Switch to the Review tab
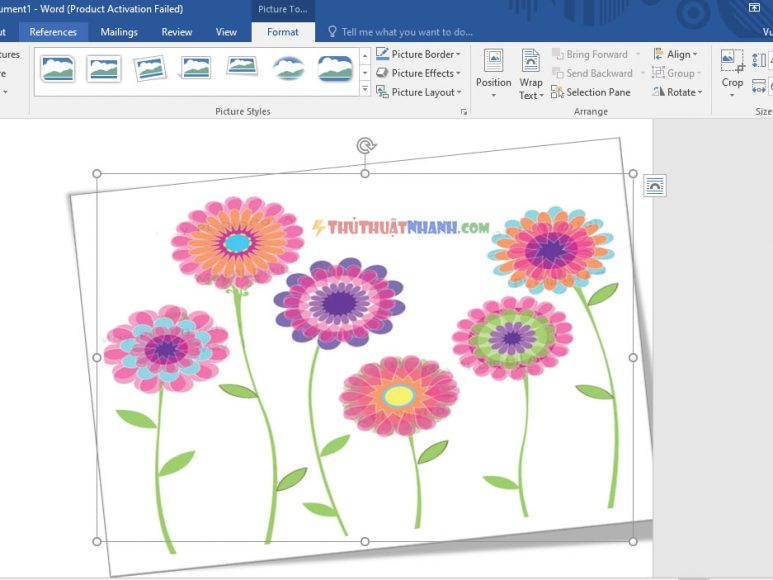 tap(177, 32)
